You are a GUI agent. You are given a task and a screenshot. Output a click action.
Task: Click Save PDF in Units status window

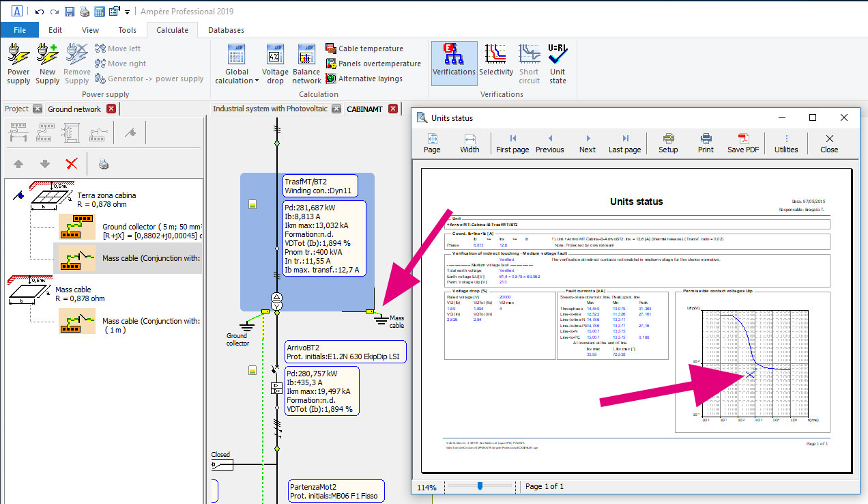pyautogui.click(x=743, y=142)
